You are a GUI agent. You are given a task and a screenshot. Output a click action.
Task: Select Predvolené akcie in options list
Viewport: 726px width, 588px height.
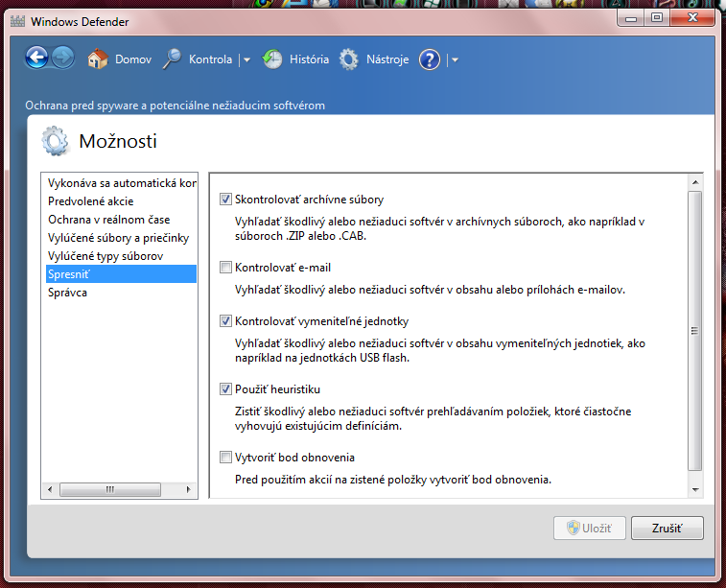coord(121,201)
